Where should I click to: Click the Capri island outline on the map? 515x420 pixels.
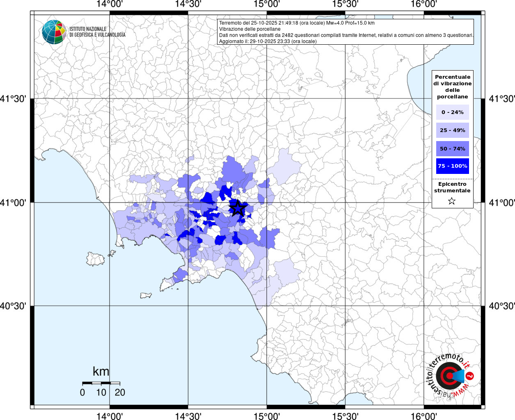pyautogui.click(x=146, y=295)
